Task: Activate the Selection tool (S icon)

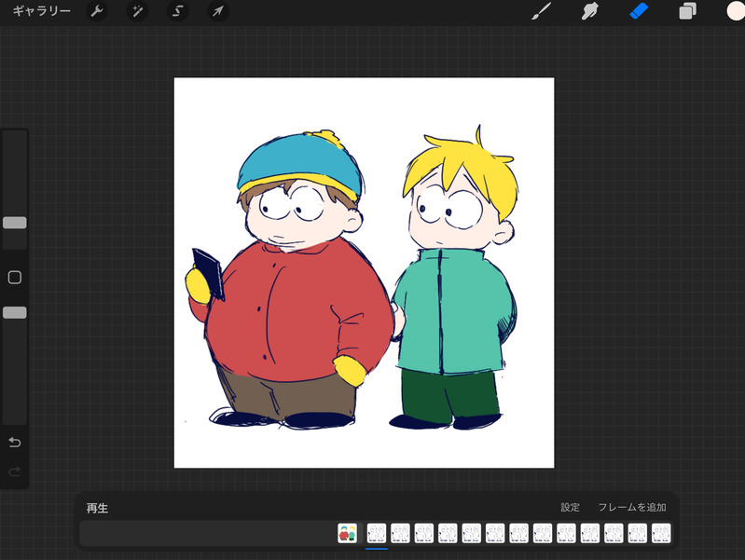Action: [x=178, y=11]
